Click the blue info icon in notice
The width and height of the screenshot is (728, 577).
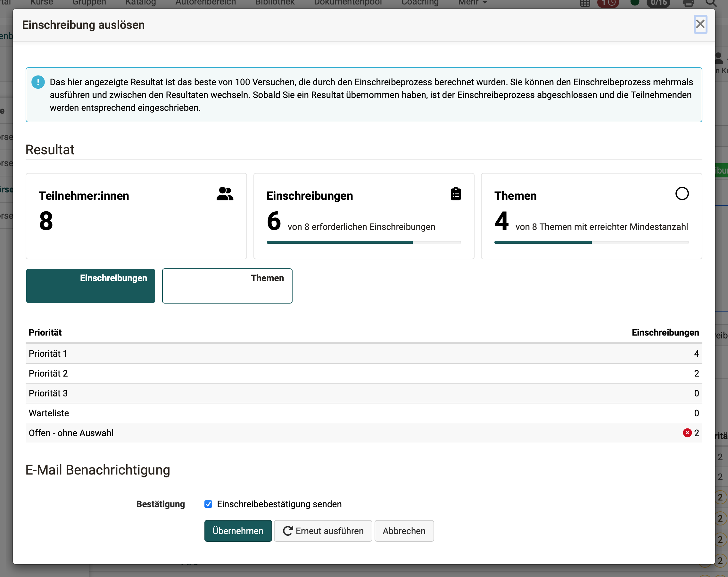click(38, 82)
